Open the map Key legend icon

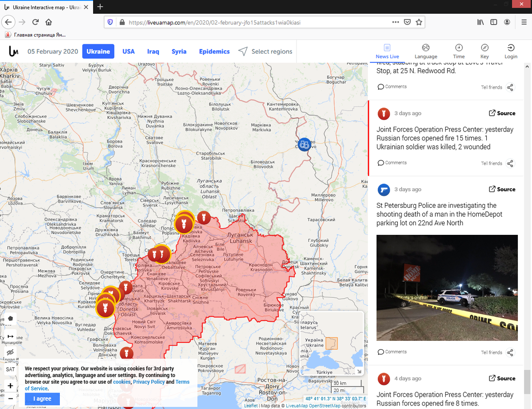pyautogui.click(x=484, y=51)
